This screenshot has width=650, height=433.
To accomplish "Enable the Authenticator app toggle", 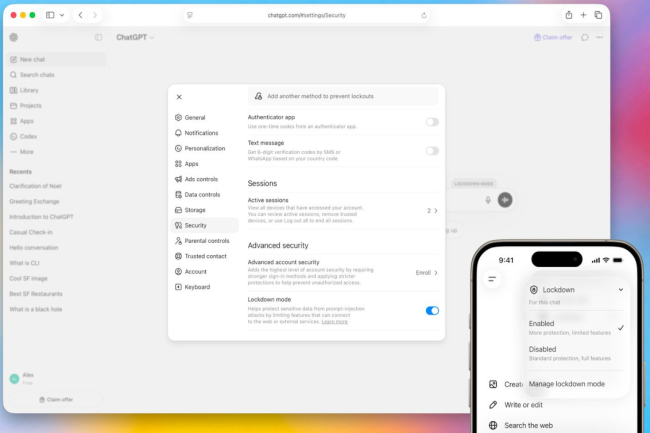I will coord(432,122).
